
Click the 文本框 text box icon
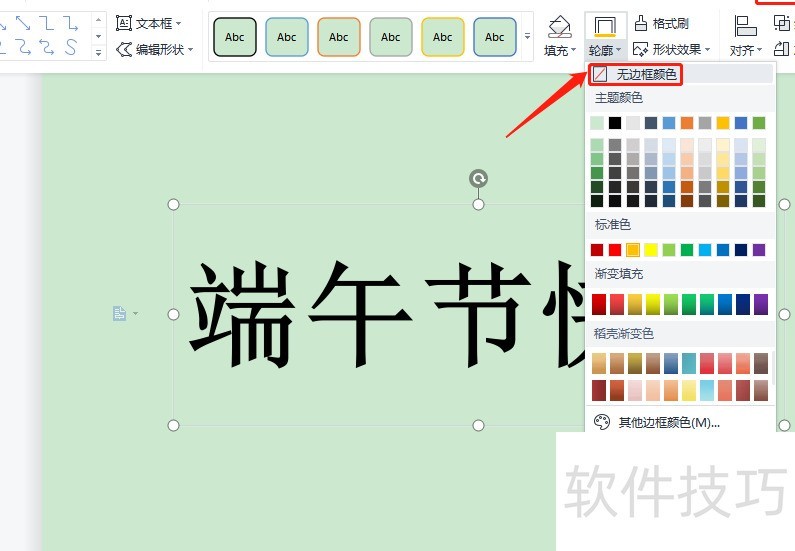[124, 23]
